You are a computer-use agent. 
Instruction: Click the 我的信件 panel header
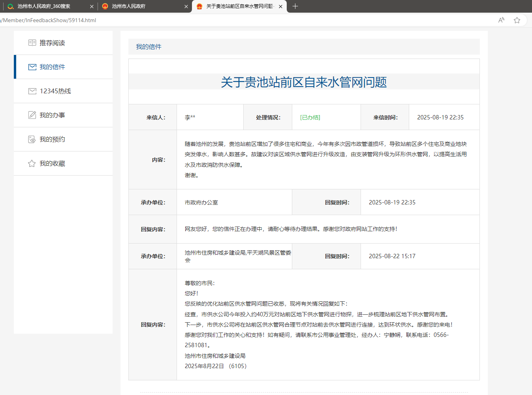point(304,47)
